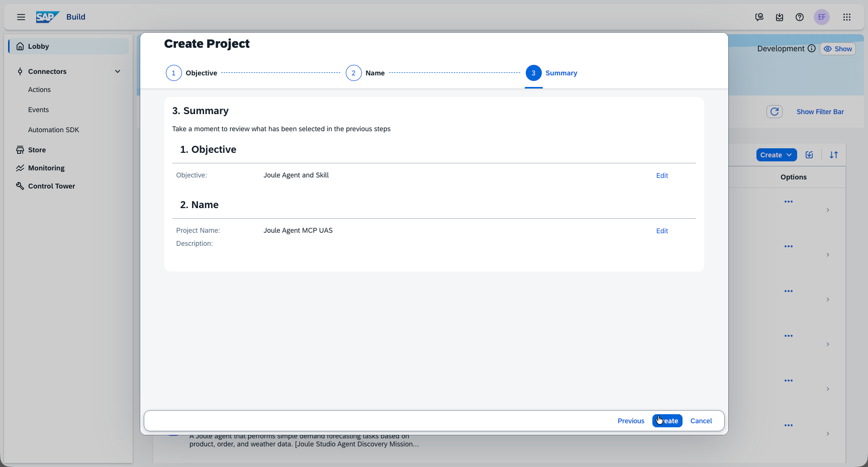
Task: Click the '2. Name' section heading
Action: pyautogui.click(x=199, y=205)
